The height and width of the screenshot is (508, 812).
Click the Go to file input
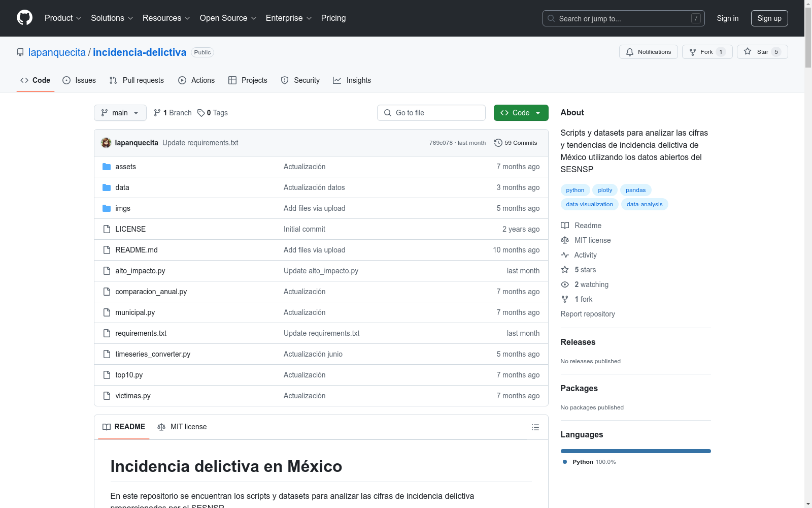(431, 113)
